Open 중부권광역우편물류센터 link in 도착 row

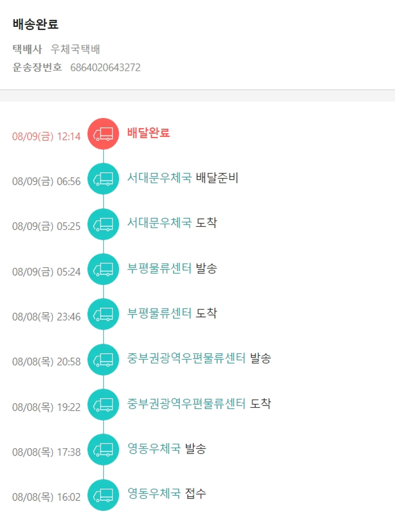coord(186,404)
